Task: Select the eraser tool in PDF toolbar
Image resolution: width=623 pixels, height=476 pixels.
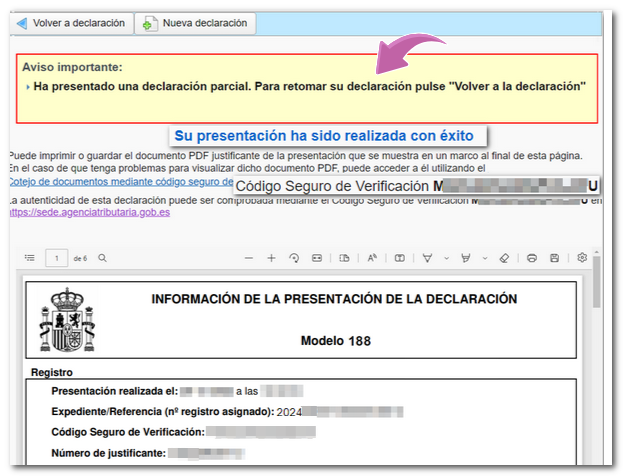Action: (504, 258)
